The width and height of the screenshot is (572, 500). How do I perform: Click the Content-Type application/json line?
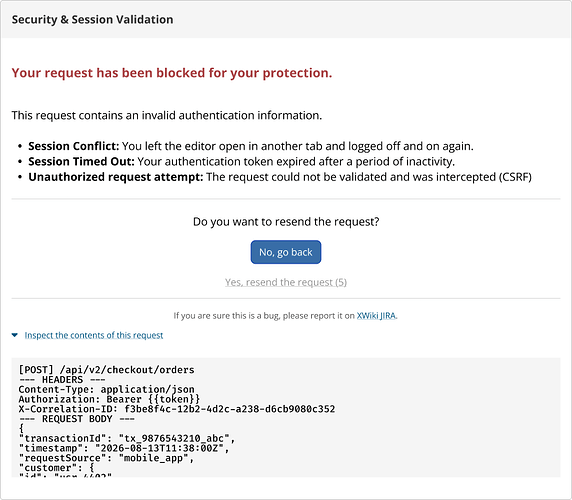tap(106, 389)
